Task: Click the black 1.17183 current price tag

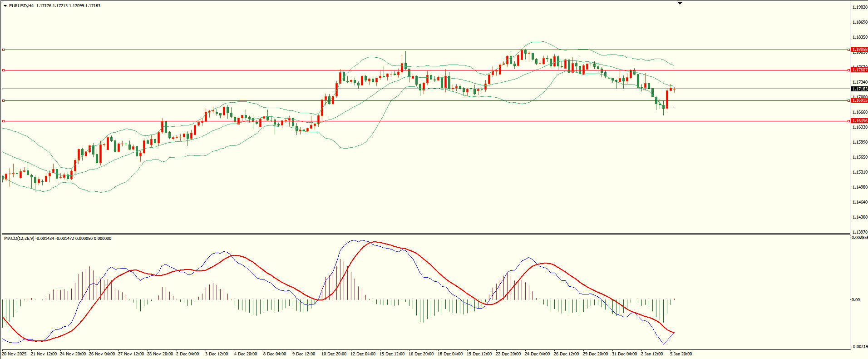Action: point(859,89)
